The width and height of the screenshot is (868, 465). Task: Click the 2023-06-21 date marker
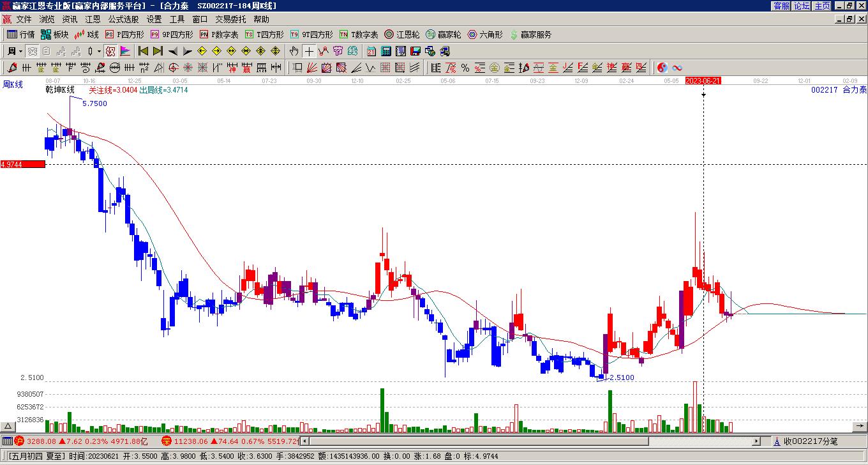[x=703, y=80]
